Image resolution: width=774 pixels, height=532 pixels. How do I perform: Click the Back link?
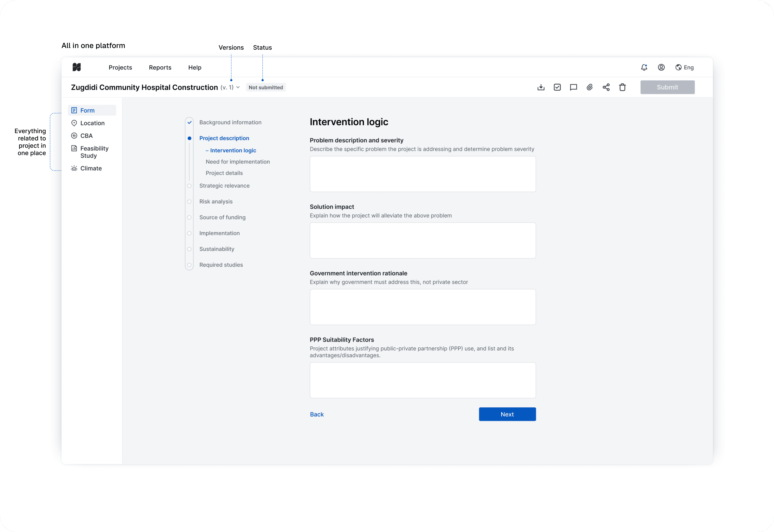click(317, 414)
